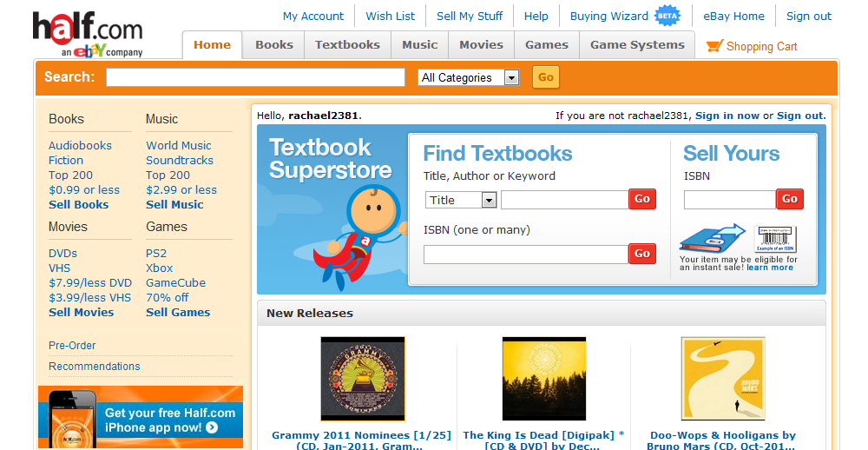The width and height of the screenshot is (868, 450).
Task: Open the Textbooks tab
Action: pos(348,45)
